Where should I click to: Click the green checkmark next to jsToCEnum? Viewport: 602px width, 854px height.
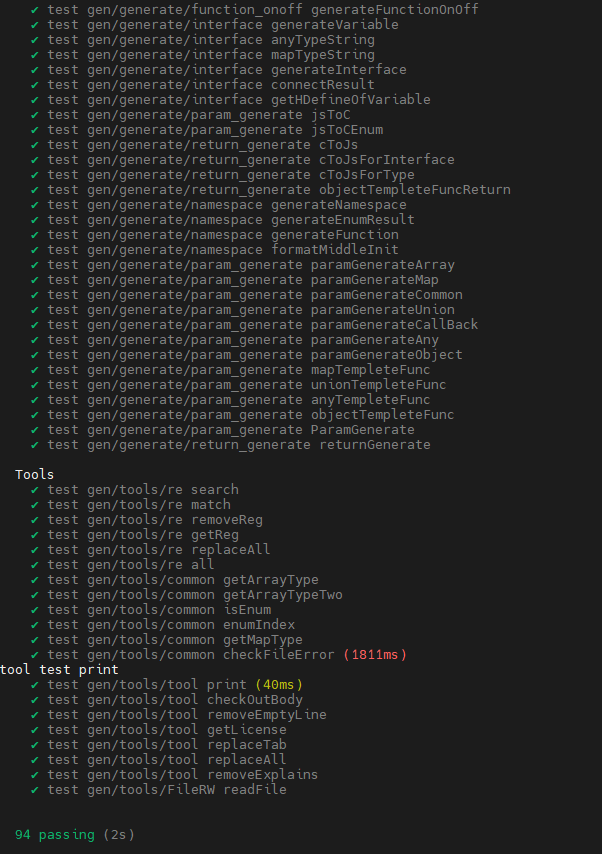[34, 130]
